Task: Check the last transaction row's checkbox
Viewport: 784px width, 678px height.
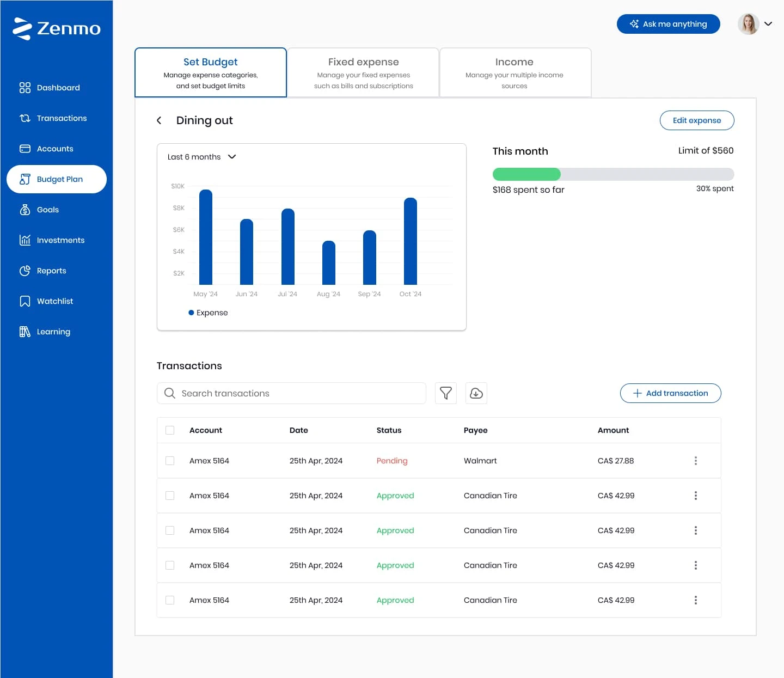Action: coord(170,600)
